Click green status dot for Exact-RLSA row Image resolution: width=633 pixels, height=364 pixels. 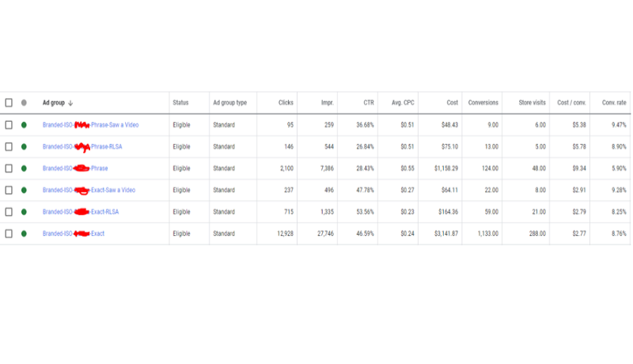point(24,212)
